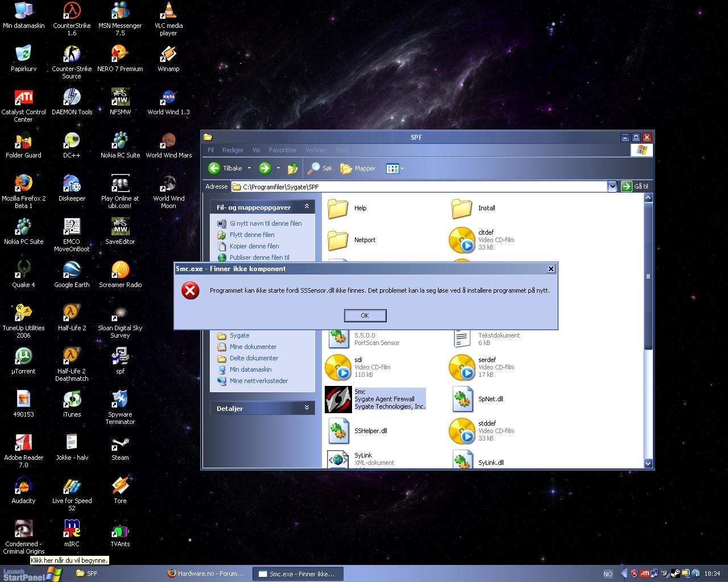Close the Smc.exe error dialog
728x582 pixels.
[551, 269]
